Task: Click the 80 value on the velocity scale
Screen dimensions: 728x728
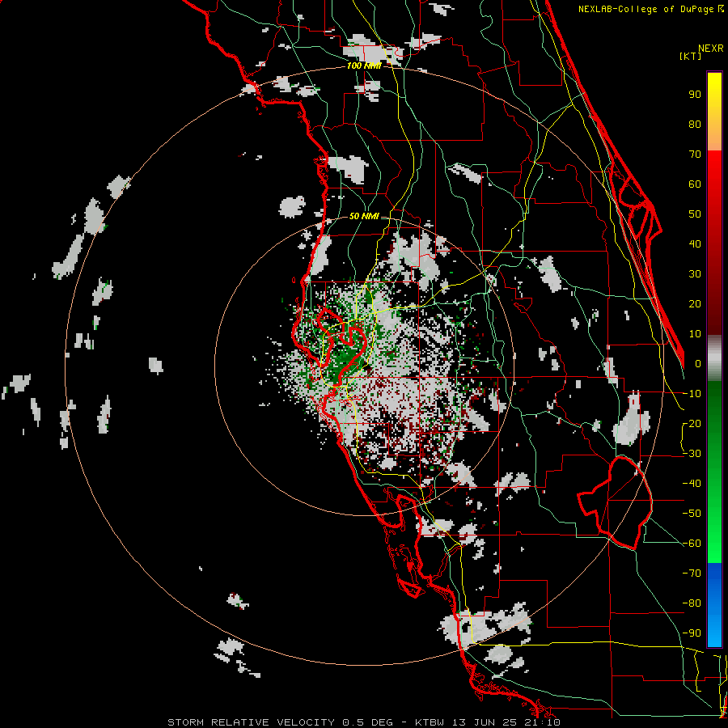Action: 695,125
